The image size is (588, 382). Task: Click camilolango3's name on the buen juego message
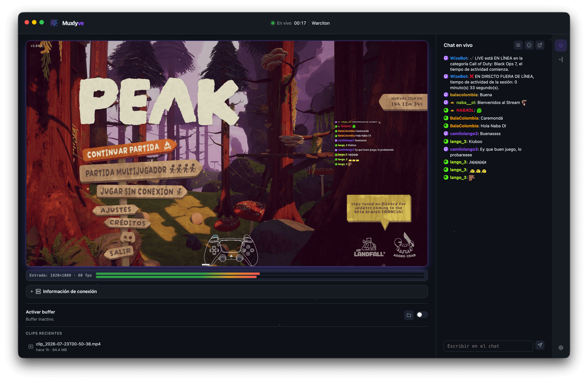[464, 149]
